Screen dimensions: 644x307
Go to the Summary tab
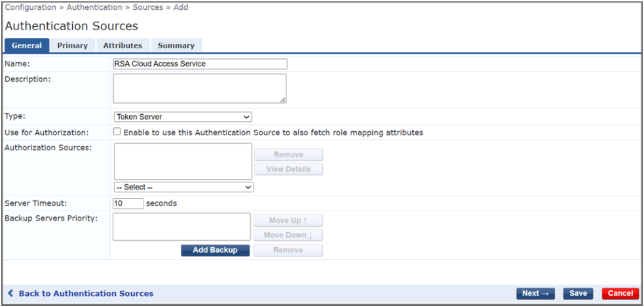pos(176,45)
